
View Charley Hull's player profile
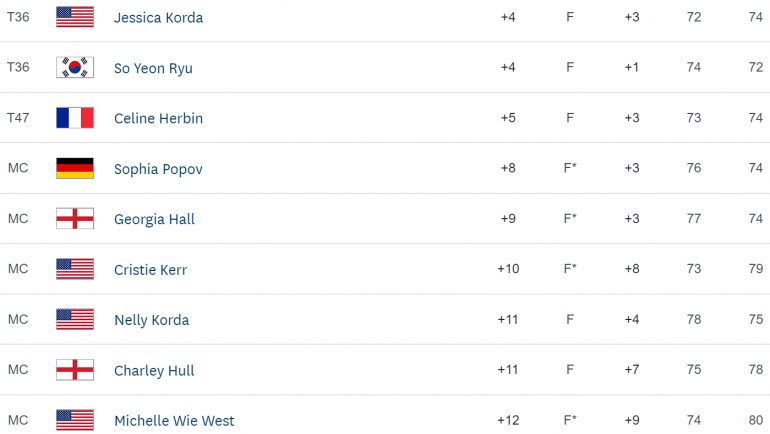pyautogui.click(x=154, y=371)
